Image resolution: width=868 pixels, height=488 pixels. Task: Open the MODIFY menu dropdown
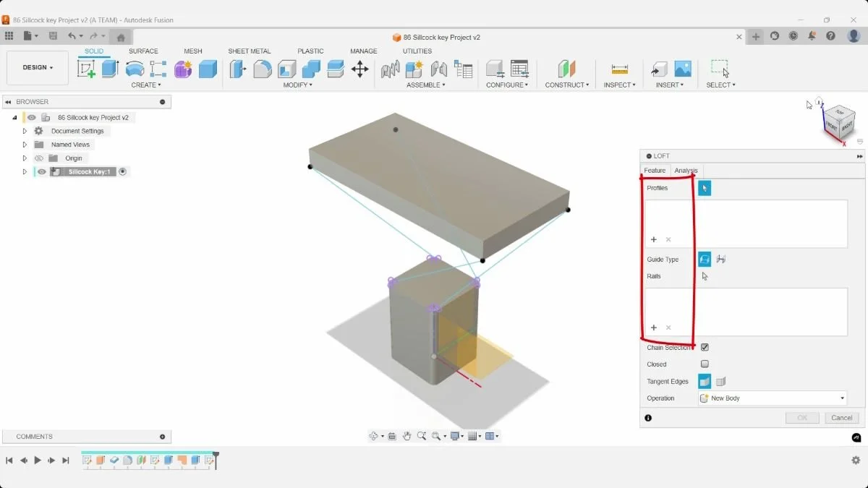[298, 85]
